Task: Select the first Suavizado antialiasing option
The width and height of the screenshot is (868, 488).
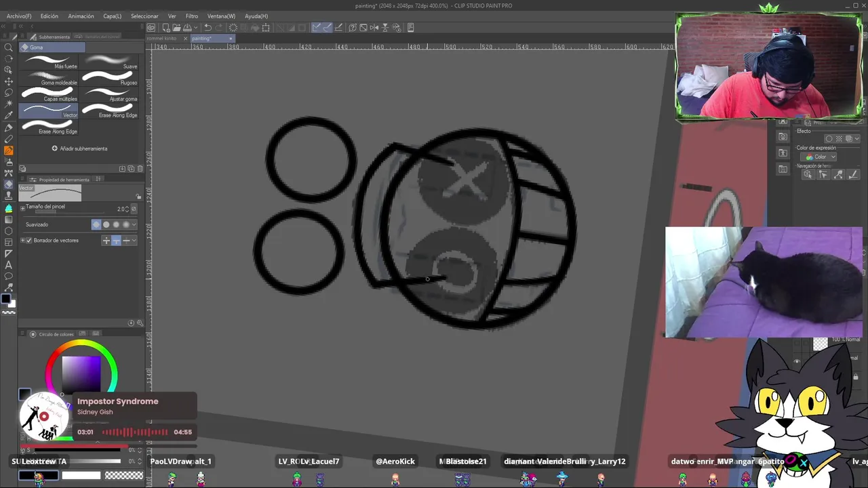Action: (96, 224)
